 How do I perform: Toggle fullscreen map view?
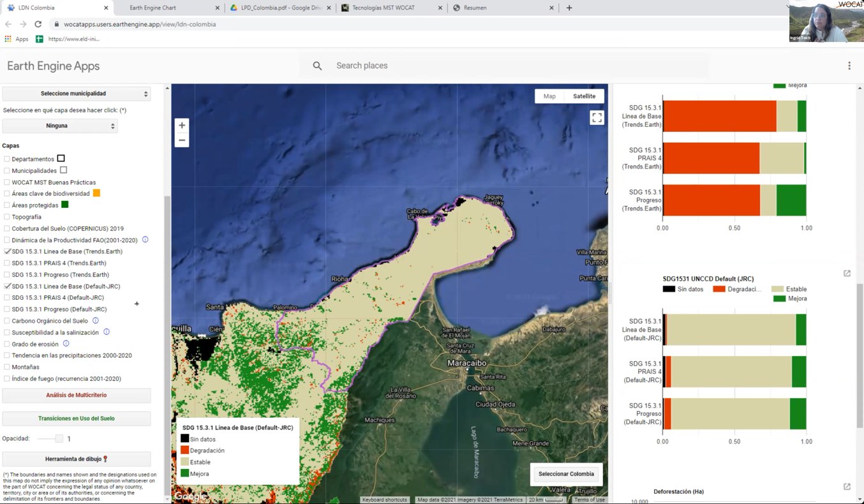[x=597, y=117]
